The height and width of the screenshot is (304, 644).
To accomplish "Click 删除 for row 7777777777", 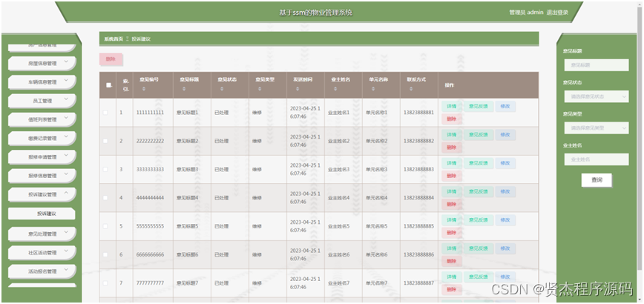I will [x=452, y=290].
